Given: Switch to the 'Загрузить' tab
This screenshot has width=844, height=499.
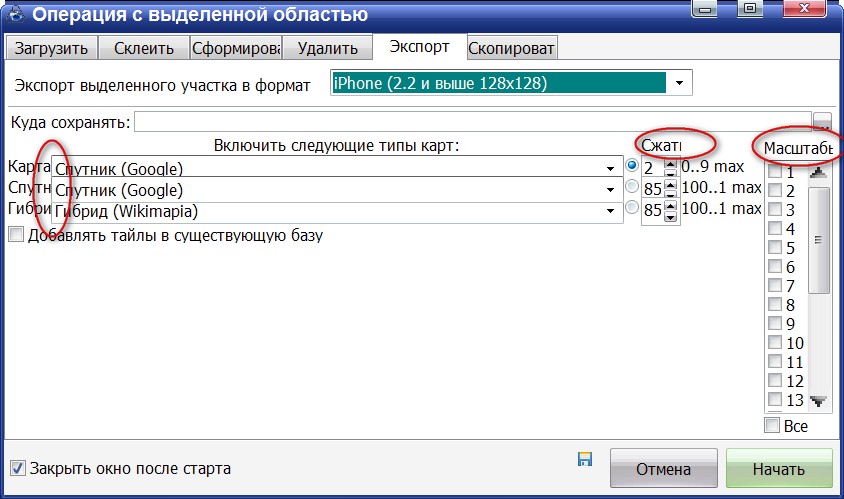Looking at the screenshot, I should [51, 48].
